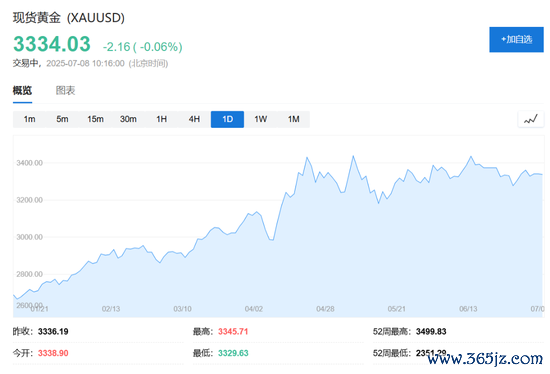550x374 pixels.
Task: Click the 05/21 date label on axis
Action: [x=397, y=309]
